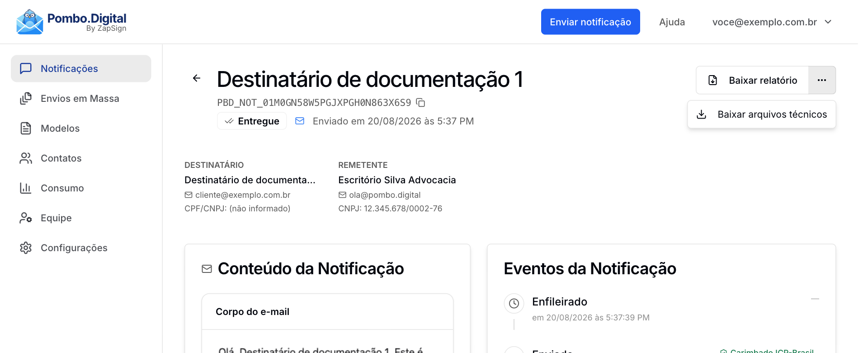This screenshot has width=868, height=353.
Task: Open the Ajuda link
Action: tap(672, 22)
